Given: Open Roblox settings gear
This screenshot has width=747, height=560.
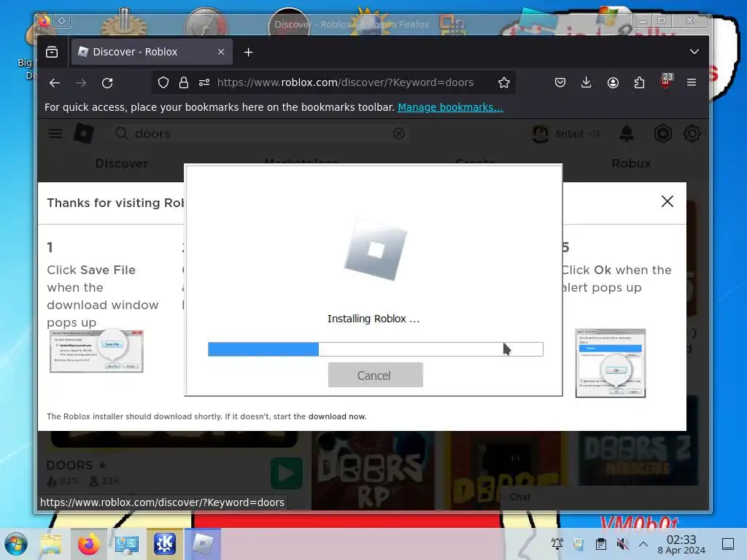Looking at the screenshot, I should [x=692, y=133].
